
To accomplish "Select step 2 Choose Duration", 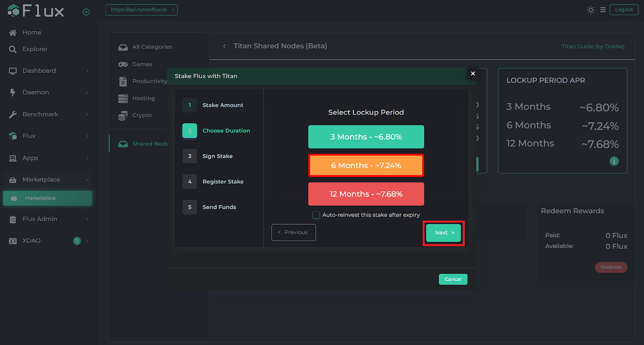I will 216,131.
